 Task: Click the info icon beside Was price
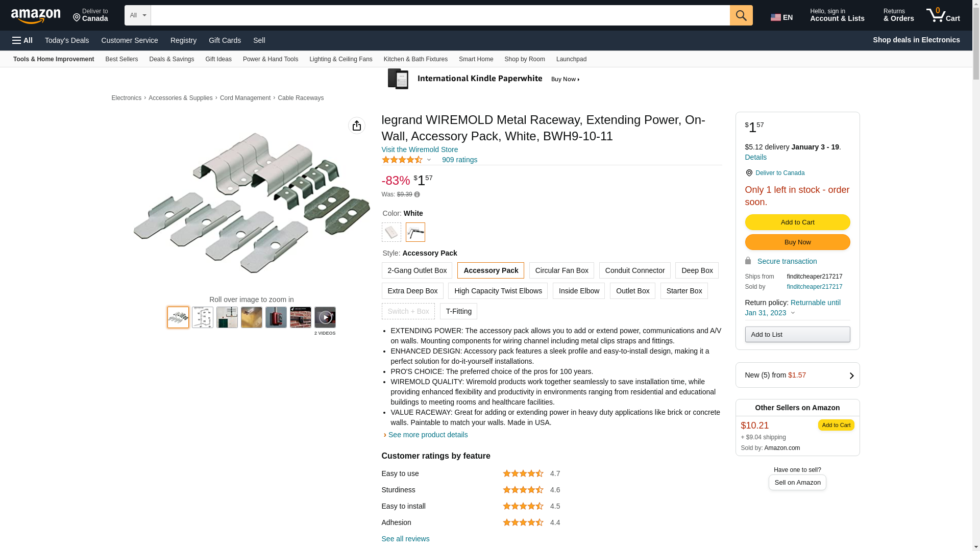417,194
